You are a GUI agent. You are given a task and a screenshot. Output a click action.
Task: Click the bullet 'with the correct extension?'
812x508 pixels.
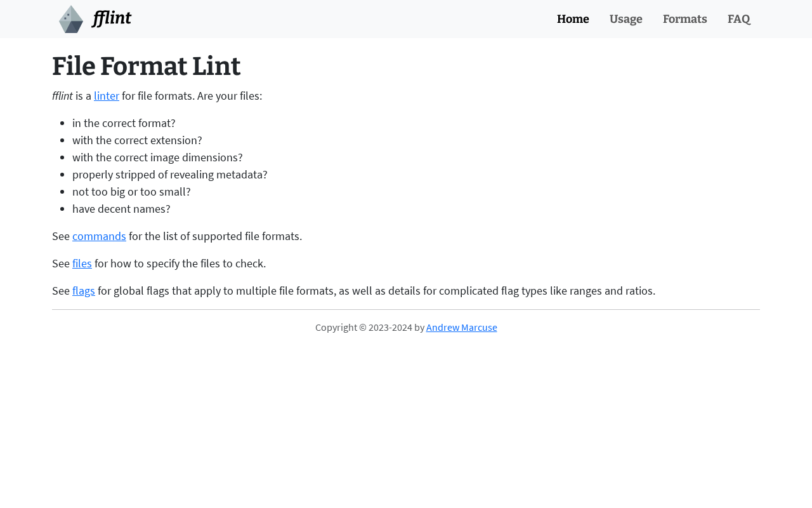(x=137, y=140)
